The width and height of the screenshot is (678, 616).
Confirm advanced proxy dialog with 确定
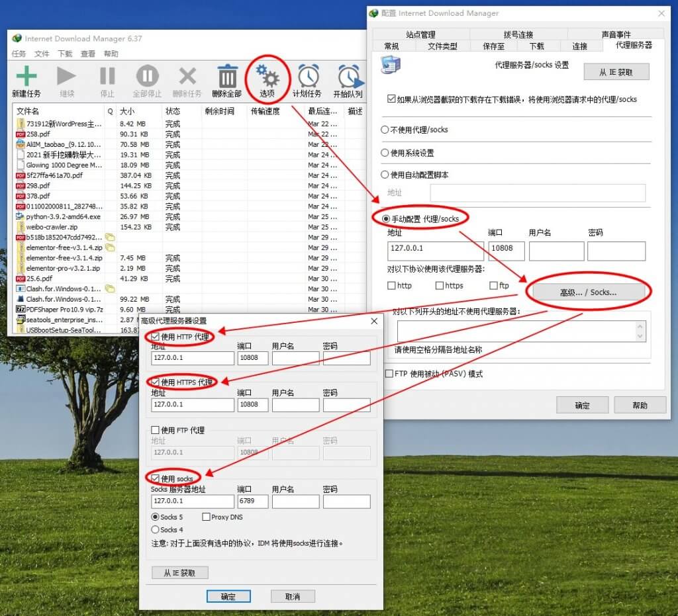(x=228, y=597)
